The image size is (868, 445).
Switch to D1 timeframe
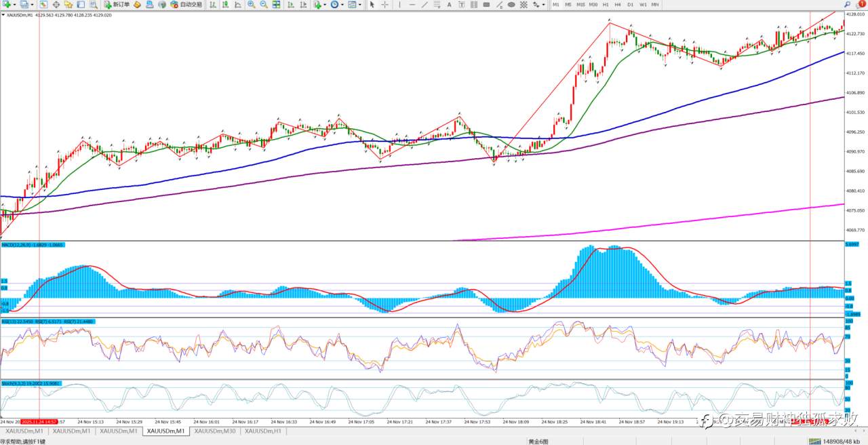coord(630,4)
